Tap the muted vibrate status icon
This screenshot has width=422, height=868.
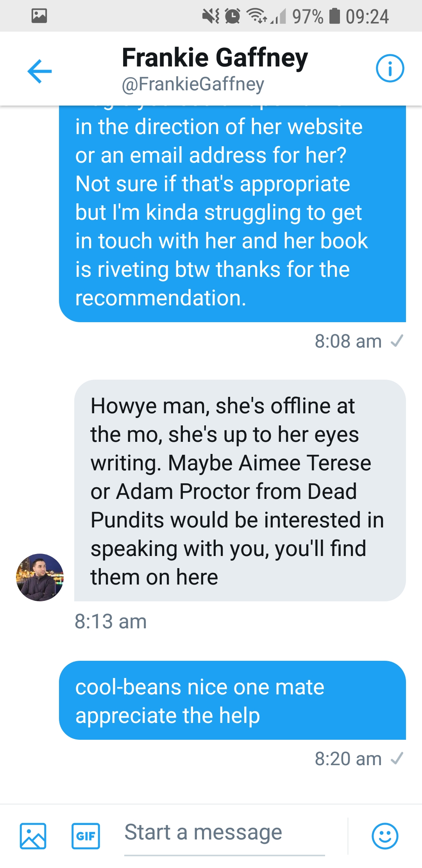[x=211, y=16]
